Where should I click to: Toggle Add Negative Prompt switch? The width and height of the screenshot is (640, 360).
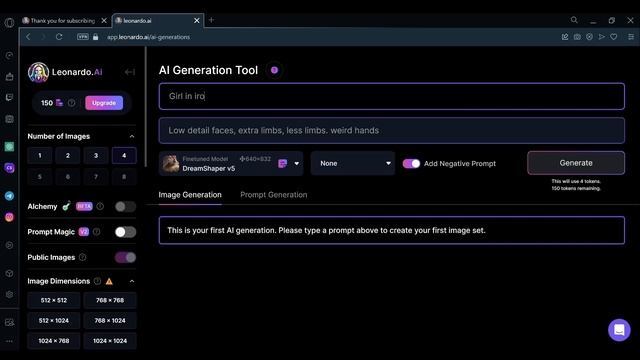click(411, 163)
